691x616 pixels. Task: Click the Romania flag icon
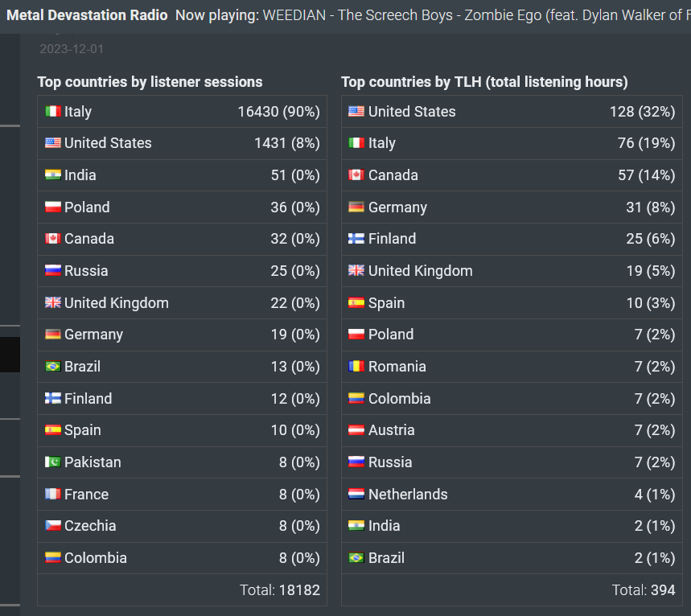(356, 366)
